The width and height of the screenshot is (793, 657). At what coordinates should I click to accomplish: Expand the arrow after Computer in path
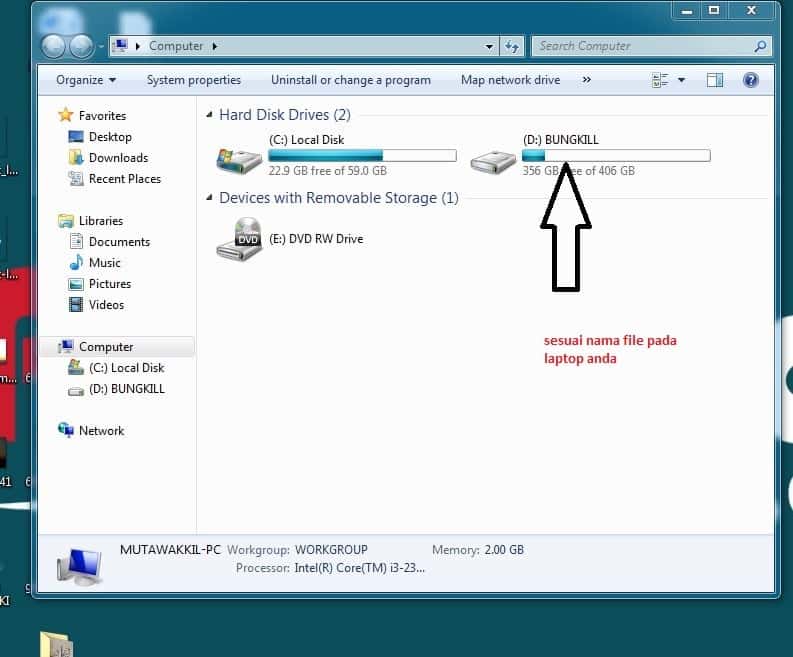[214, 47]
